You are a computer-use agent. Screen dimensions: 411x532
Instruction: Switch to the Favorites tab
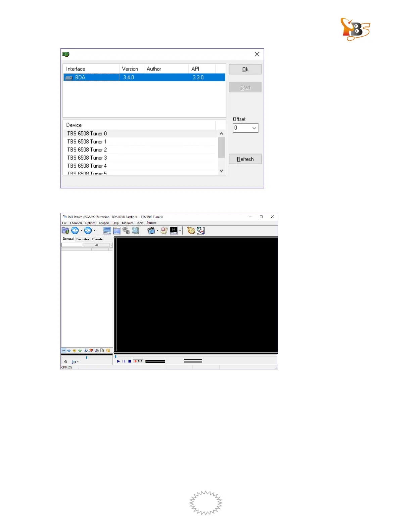point(83,239)
